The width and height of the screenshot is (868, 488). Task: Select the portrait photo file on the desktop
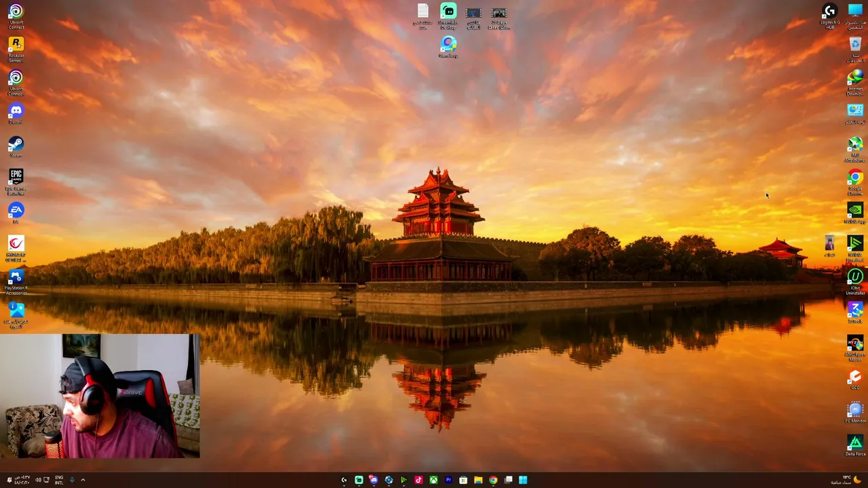click(x=829, y=246)
